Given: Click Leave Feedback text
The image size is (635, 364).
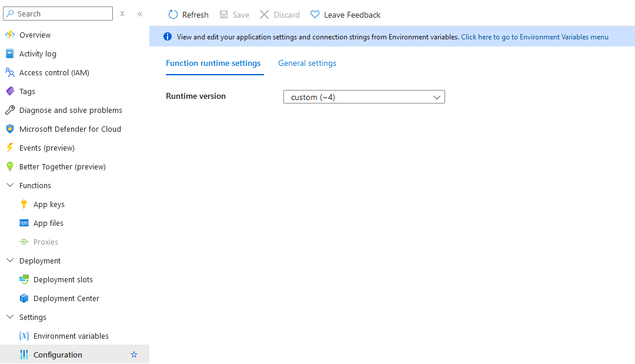Looking at the screenshot, I should (x=352, y=15).
